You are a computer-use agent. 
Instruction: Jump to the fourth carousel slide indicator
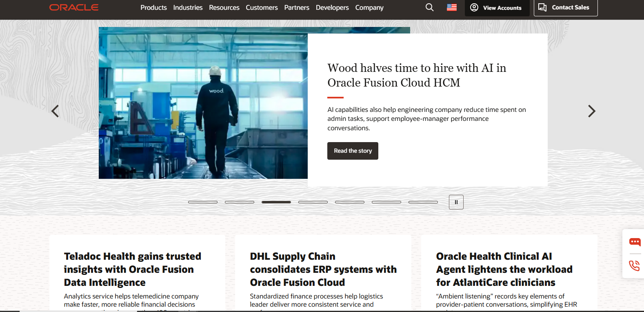(313, 202)
